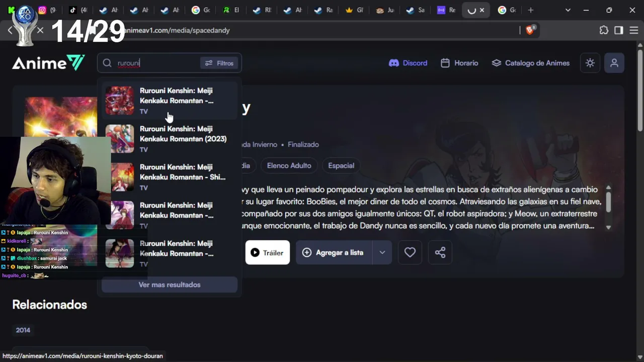This screenshot has width=644, height=362.
Task: Open the browser Extensions puzzle icon
Action: pyautogui.click(x=604, y=30)
